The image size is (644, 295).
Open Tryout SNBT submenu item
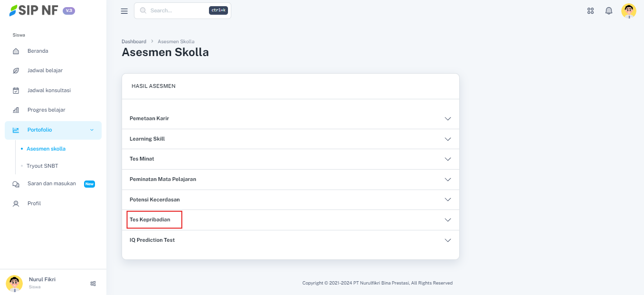pos(42,166)
